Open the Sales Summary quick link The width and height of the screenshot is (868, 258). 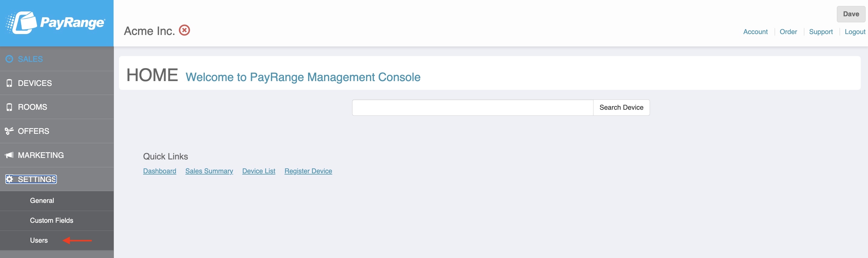[209, 171]
